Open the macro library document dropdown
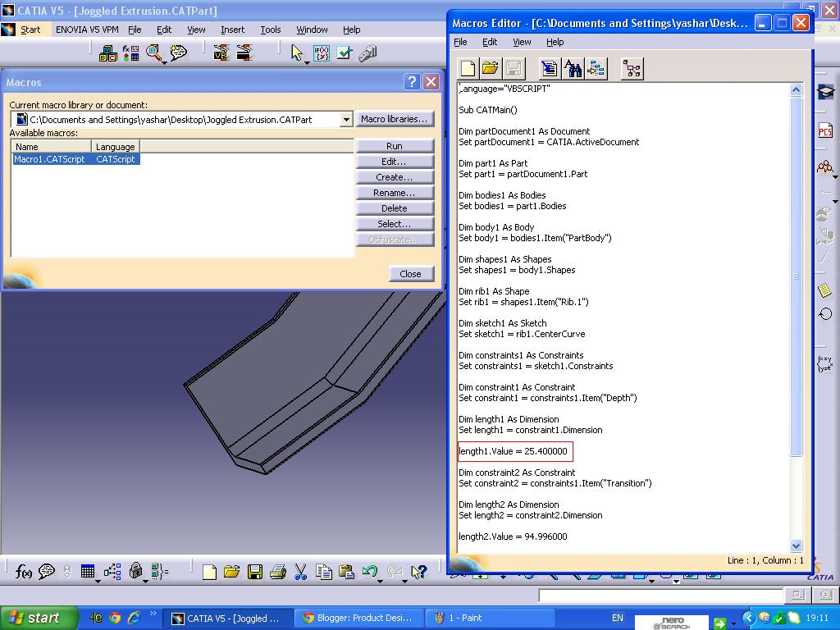This screenshot has width=840, height=630. click(347, 118)
